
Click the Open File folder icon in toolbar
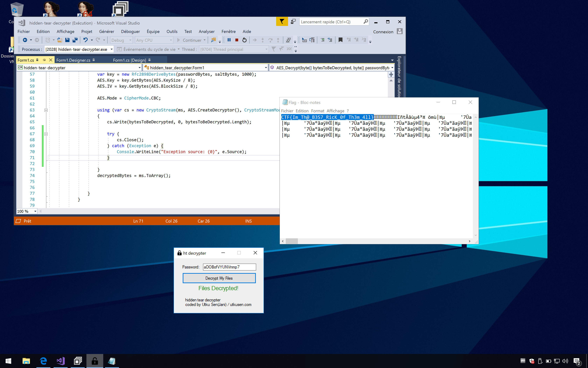(59, 40)
